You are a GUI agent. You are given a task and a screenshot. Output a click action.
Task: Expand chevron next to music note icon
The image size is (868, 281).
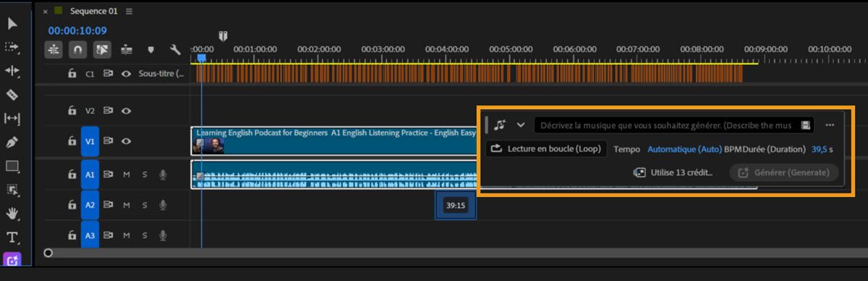[520, 125]
